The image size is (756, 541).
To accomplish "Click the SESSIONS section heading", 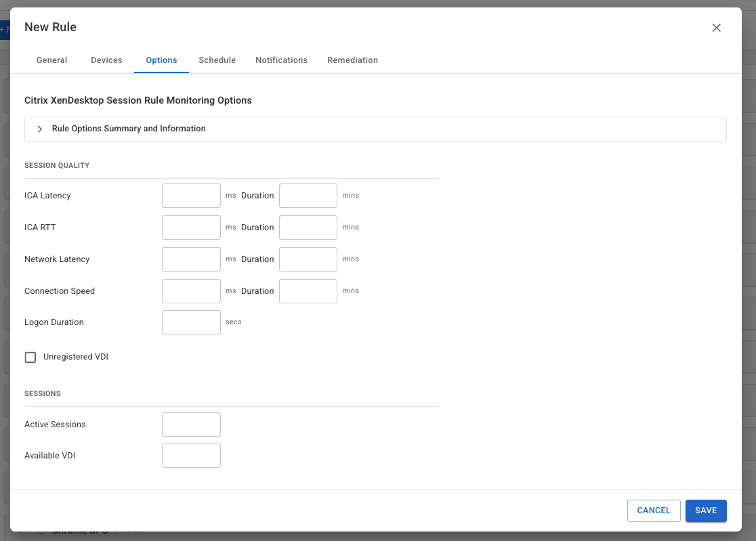I will coord(43,393).
